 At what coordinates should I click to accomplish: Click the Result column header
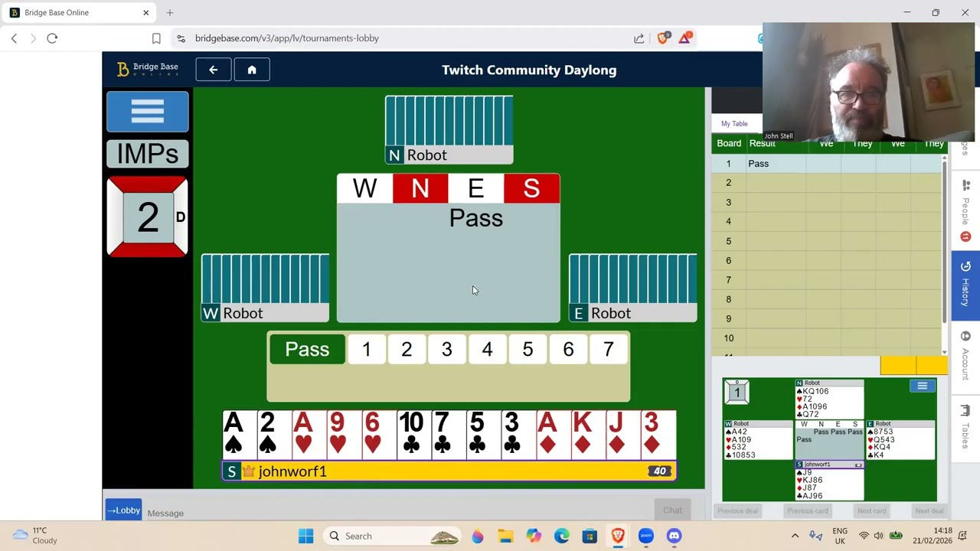(762, 144)
